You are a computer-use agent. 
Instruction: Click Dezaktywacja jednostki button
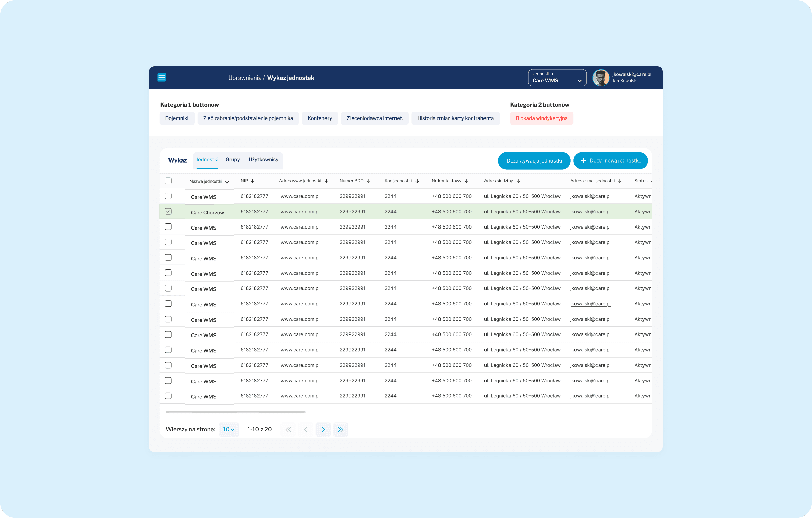[x=534, y=161]
